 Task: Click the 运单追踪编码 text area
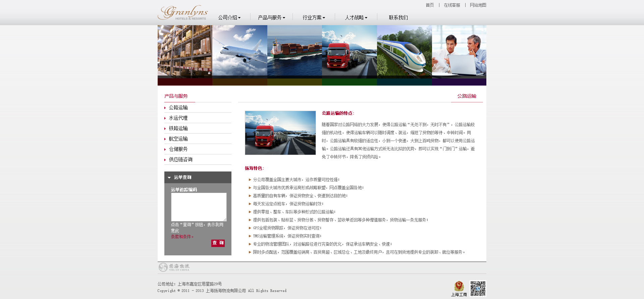point(199,207)
